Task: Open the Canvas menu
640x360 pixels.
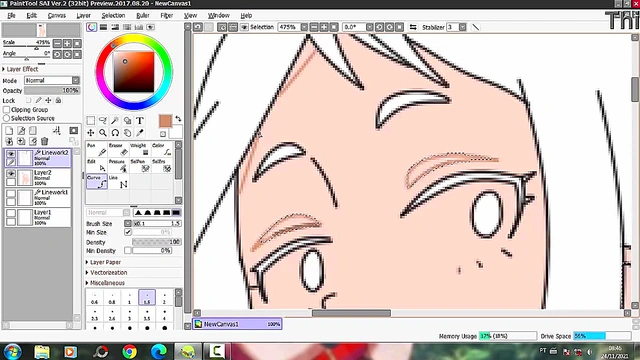Action: (x=56, y=16)
